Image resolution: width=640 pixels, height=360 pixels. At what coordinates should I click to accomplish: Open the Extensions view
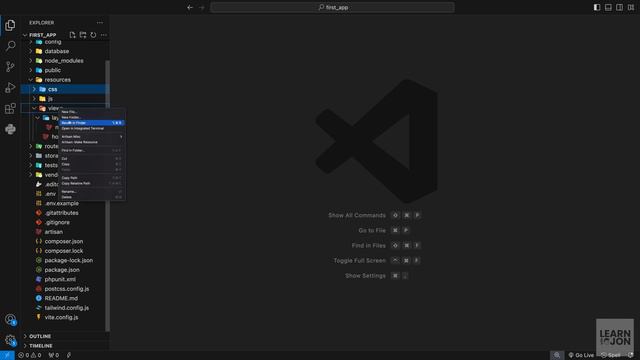pyautogui.click(x=10, y=108)
